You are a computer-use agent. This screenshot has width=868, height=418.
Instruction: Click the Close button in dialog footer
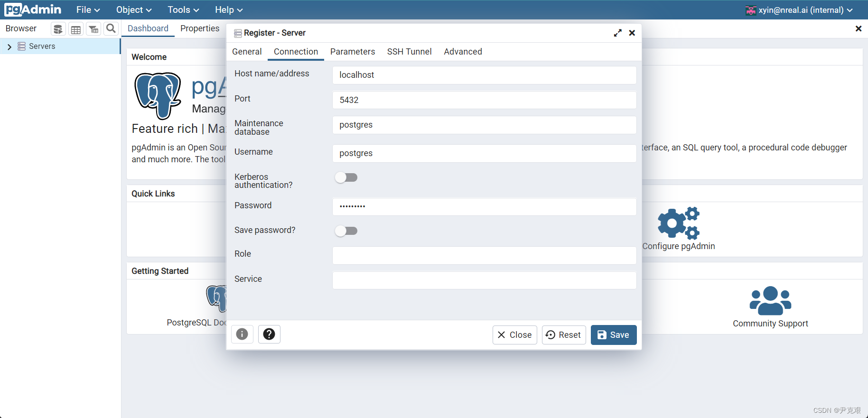click(x=515, y=334)
